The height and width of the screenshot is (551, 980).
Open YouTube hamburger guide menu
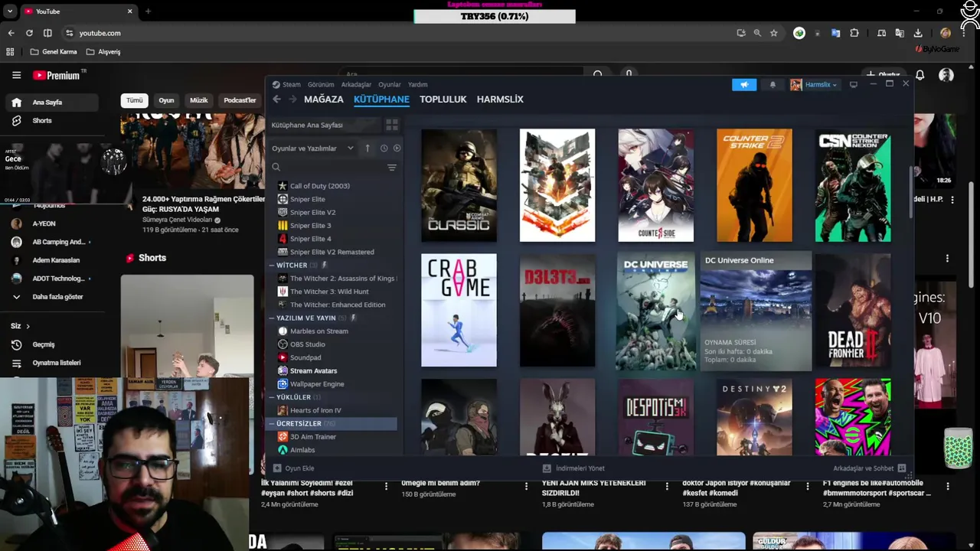[x=16, y=75]
